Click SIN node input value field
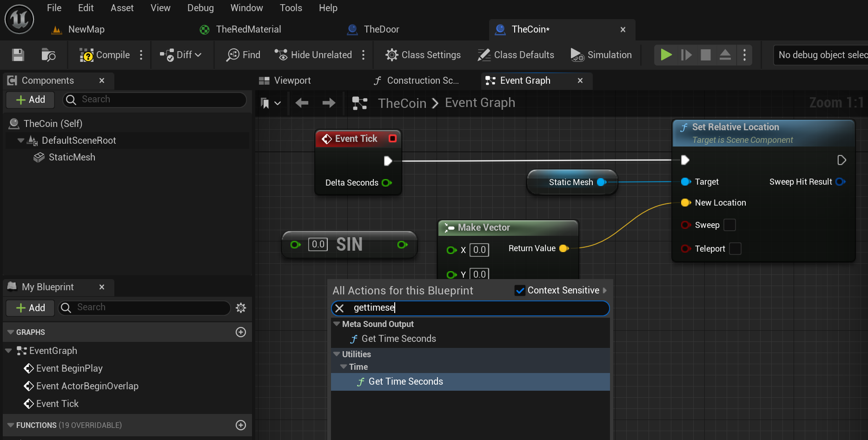This screenshot has height=440, width=868. (x=318, y=244)
